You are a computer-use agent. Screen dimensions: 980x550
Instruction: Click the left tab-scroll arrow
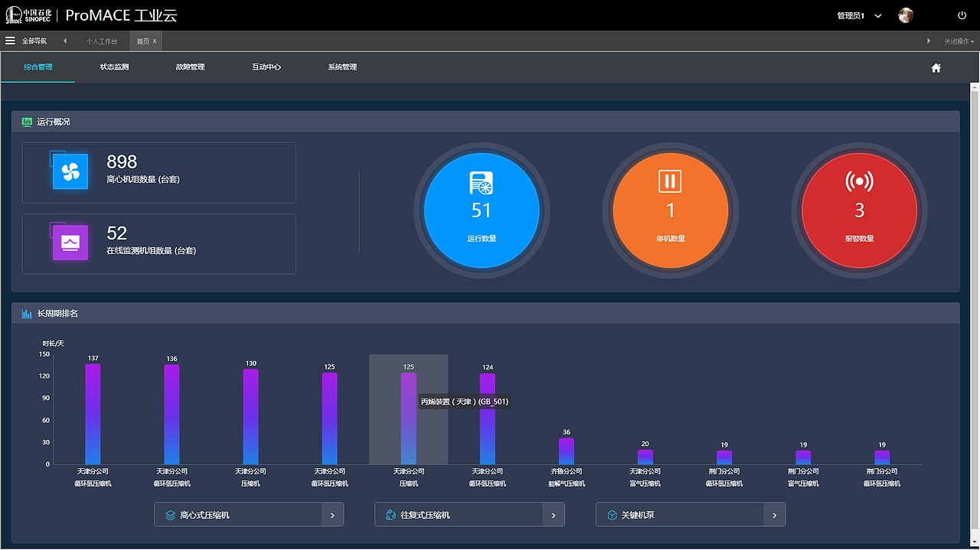click(65, 41)
